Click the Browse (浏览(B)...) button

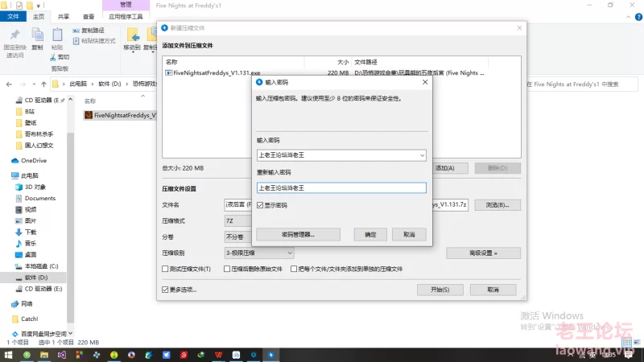tap(497, 205)
